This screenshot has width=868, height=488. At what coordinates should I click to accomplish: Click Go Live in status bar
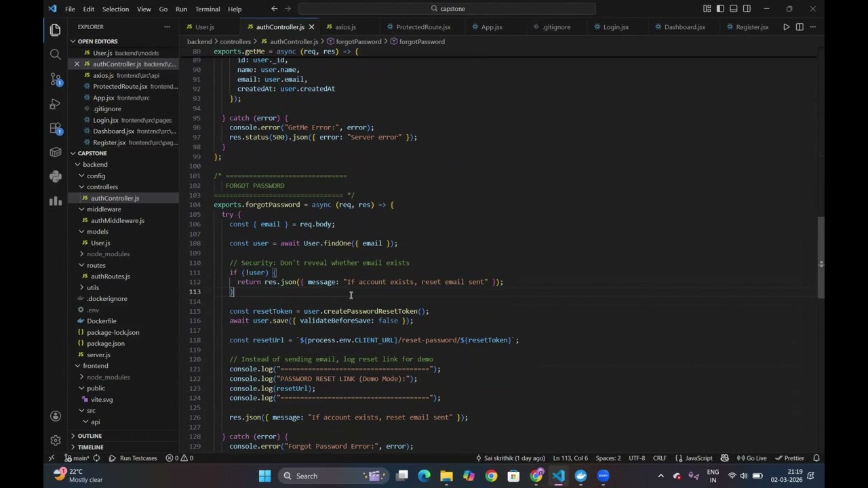751,458
